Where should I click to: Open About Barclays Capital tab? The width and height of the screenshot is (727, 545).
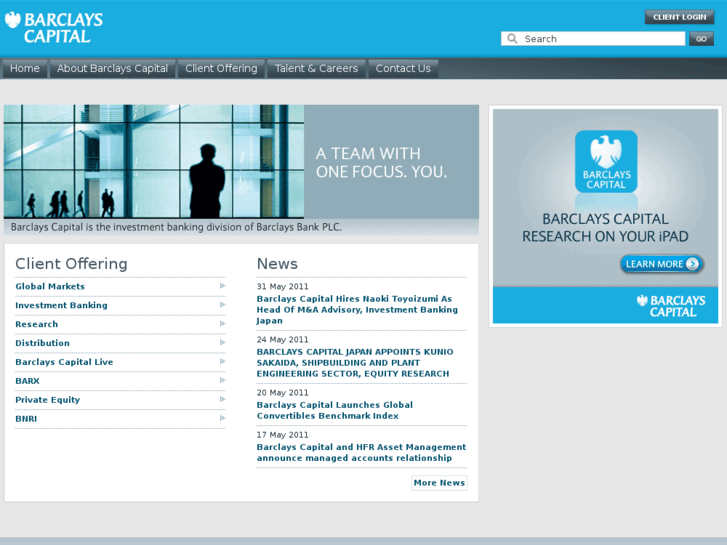point(112,69)
